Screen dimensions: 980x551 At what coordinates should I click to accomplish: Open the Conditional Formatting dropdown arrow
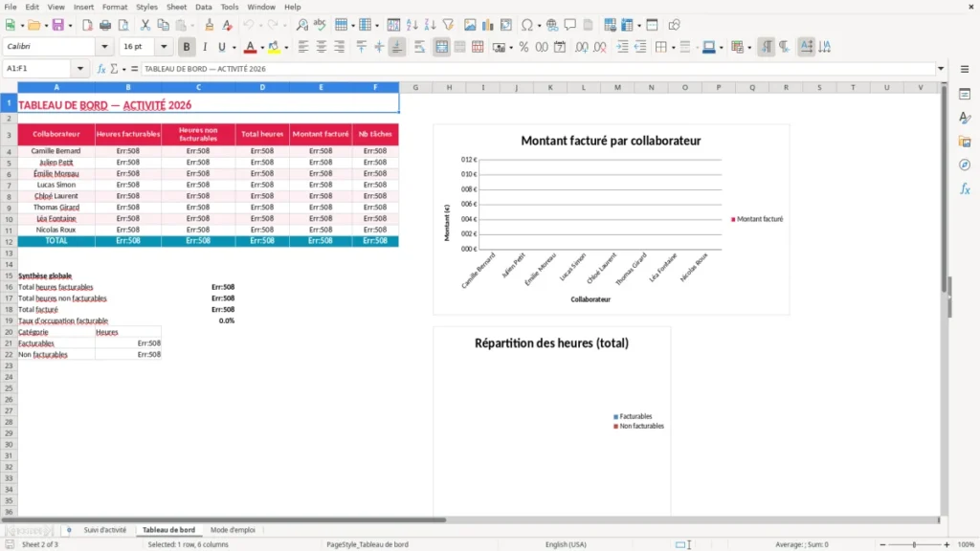coord(749,48)
